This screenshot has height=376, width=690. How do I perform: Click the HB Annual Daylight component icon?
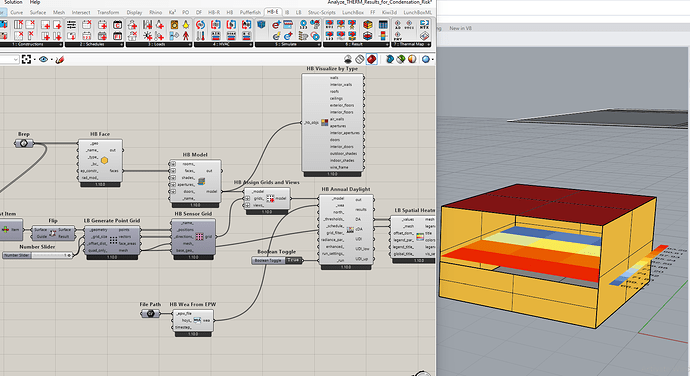[350, 230]
